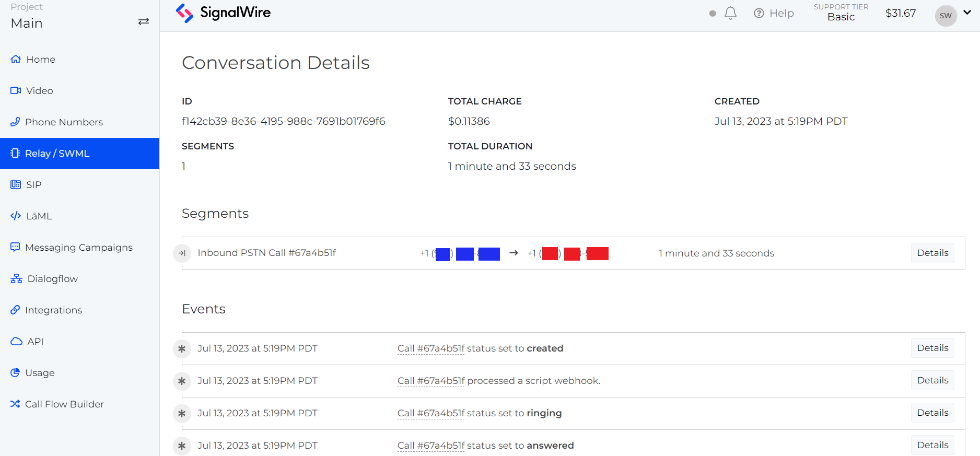Click the $31.67 account balance
980x456 pixels.
point(900,13)
